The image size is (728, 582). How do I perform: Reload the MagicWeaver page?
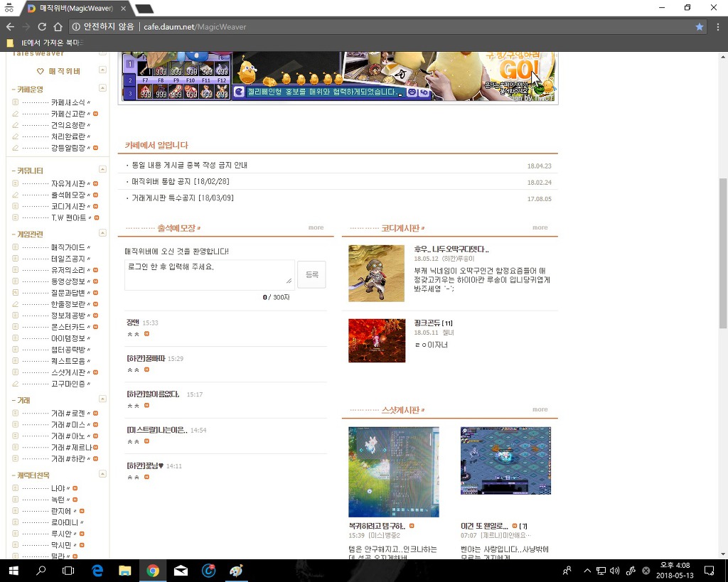click(42, 27)
